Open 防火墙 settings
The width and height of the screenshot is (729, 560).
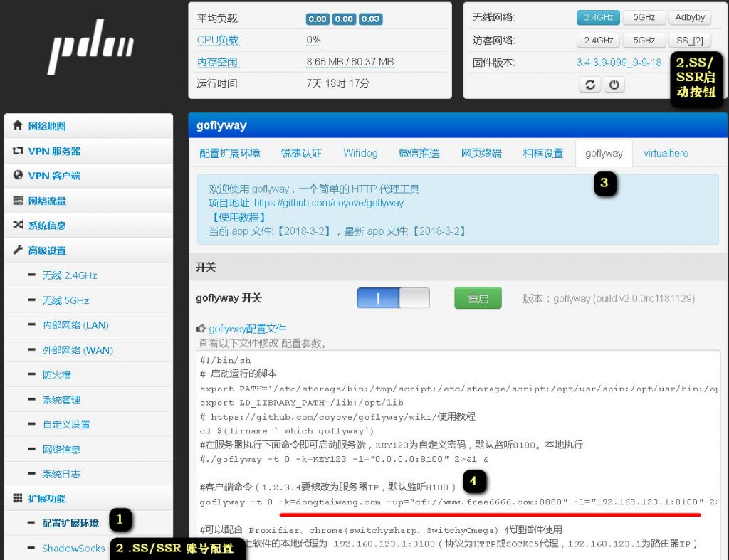[57, 374]
